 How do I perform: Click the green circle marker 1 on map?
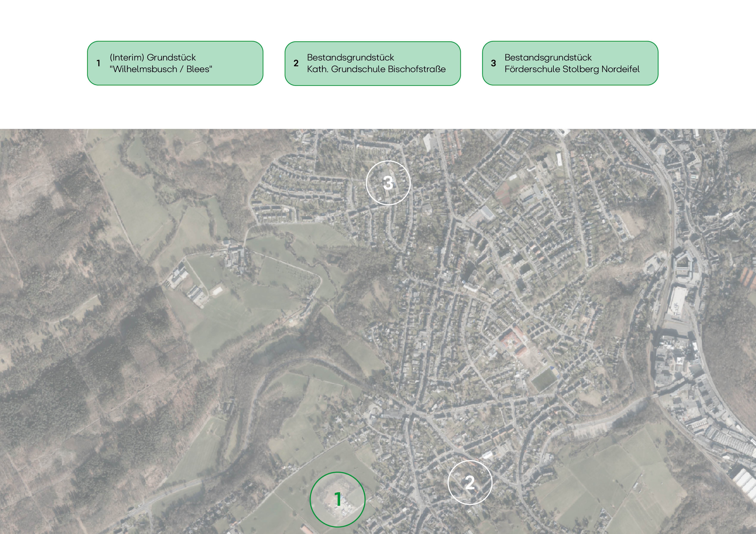click(x=338, y=499)
